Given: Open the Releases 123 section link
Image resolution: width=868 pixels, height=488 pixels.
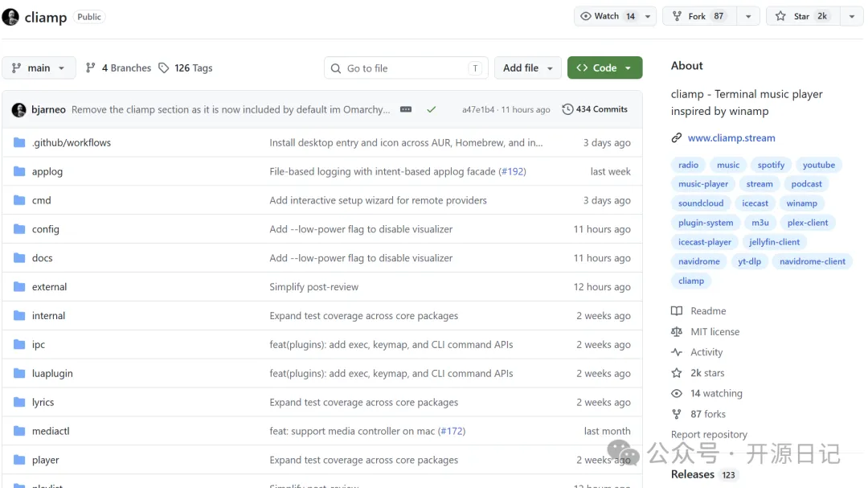Looking at the screenshot, I should pos(704,474).
